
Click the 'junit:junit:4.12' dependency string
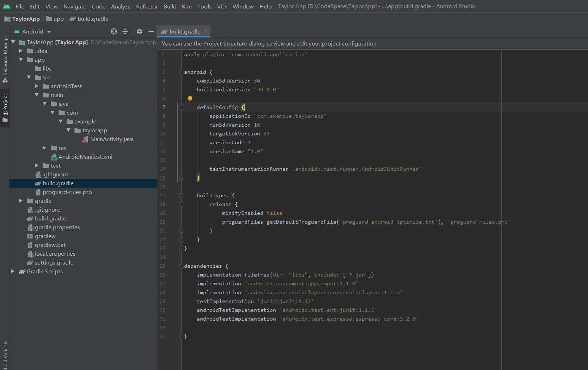click(285, 301)
